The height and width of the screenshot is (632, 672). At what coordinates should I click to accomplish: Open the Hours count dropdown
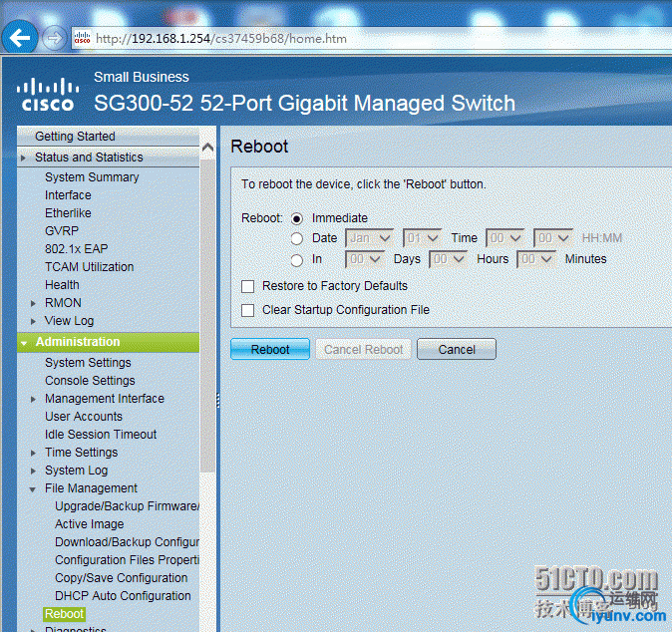click(x=449, y=259)
